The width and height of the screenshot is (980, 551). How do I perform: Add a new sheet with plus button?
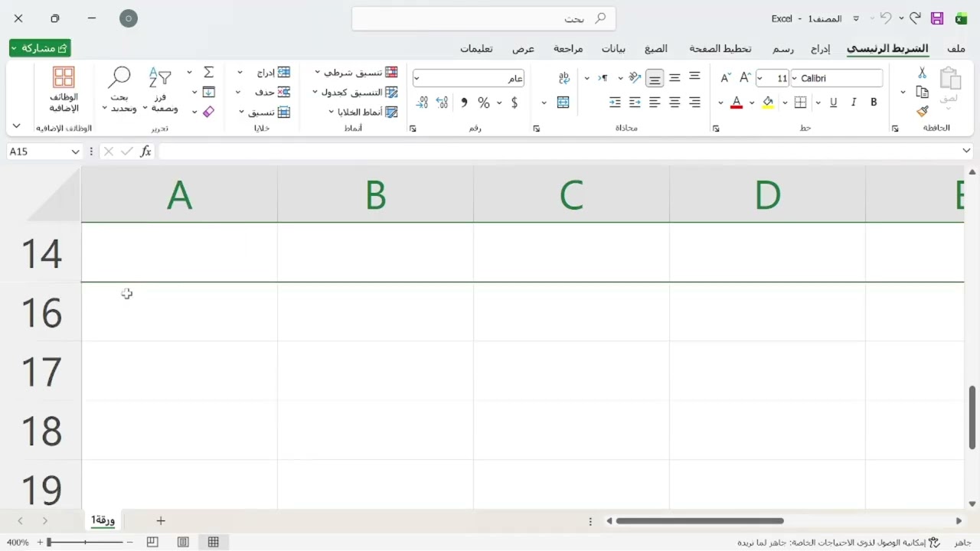[x=161, y=520]
